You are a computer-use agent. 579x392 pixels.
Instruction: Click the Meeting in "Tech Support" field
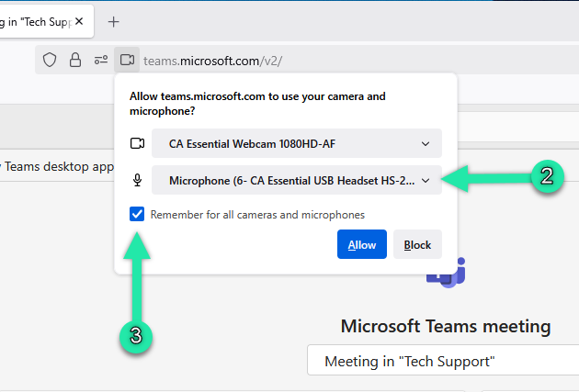click(x=443, y=360)
